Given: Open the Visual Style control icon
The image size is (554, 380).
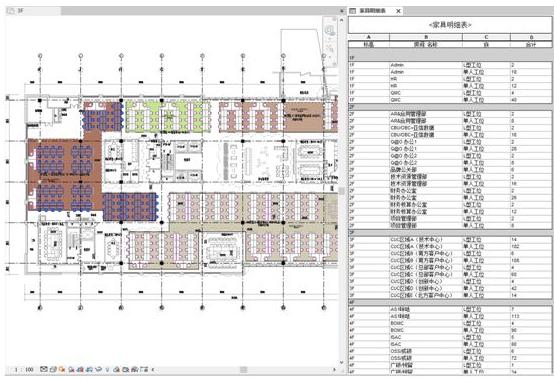Looking at the screenshot, I should tap(54, 369).
